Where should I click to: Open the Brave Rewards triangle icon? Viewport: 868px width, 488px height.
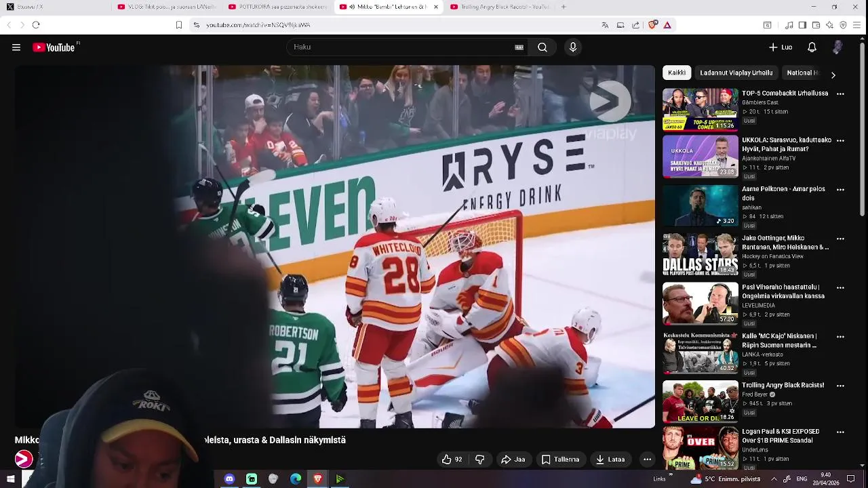click(x=667, y=25)
